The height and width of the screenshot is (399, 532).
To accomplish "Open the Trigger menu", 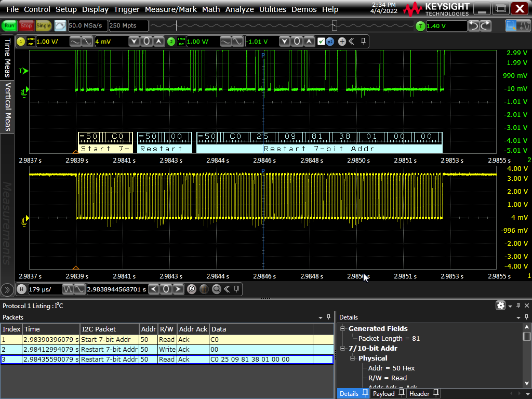I will (x=127, y=9).
